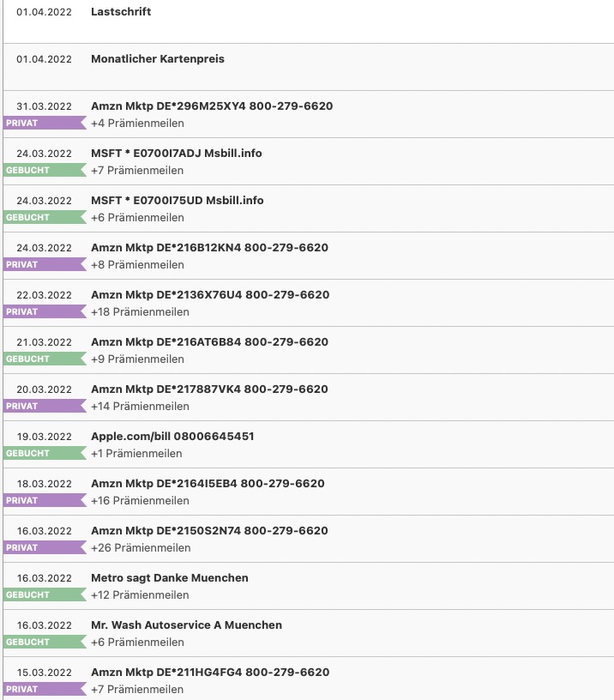Select the '+14 Prämienmeilen' text
Image resolution: width=614 pixels, height=700 pixels.
[140, 407]
